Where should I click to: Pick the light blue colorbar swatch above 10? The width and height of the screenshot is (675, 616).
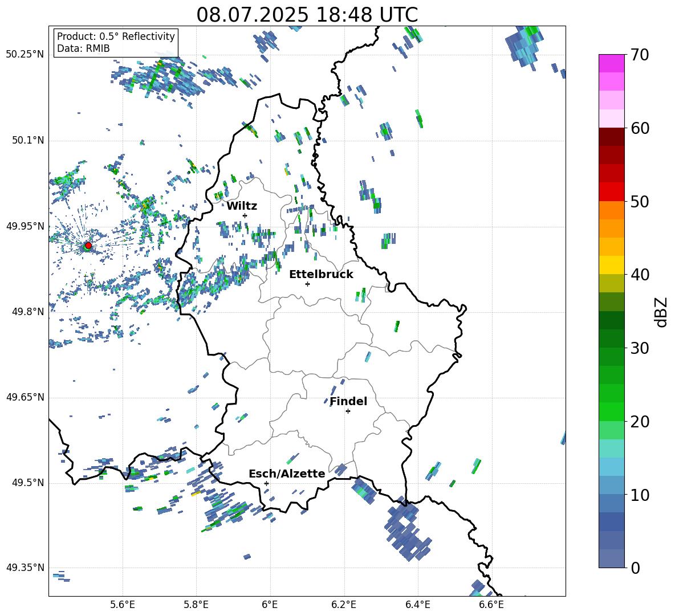[611, 486]
